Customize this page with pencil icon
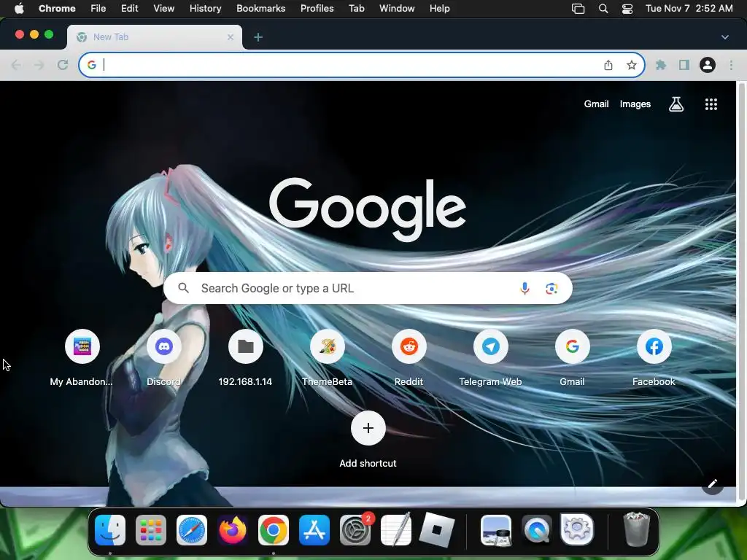 point(712,484)
